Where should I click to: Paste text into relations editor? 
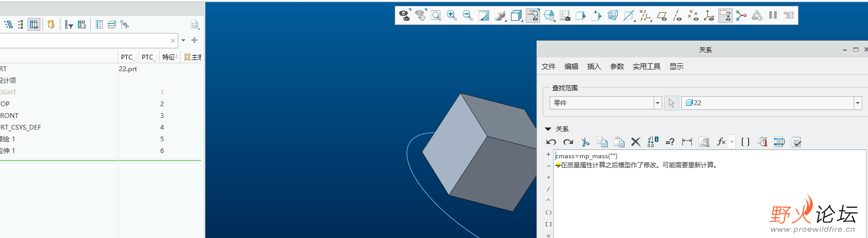click(x=619, y=142)
